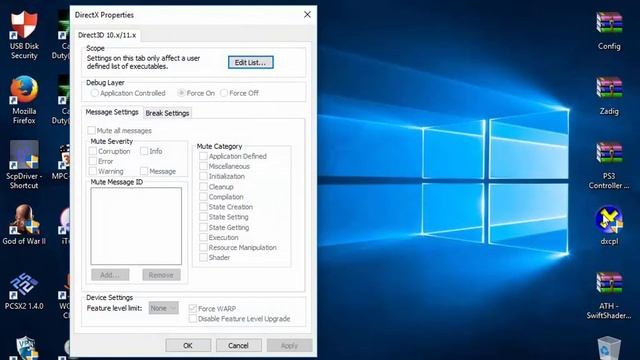Toggle Disable Feature Level Upgrade checkbox

tap(193, 319)
